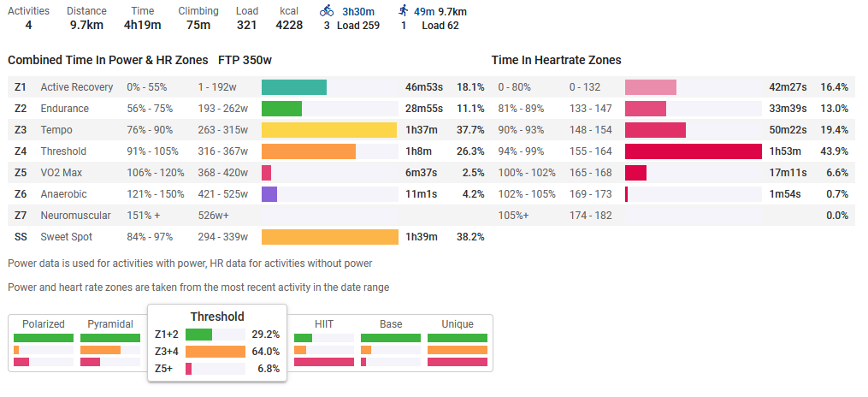Click the purple Z6 Anaerobic power bar
Image resolution: width=868 pixels, height=397 pixels.
pos(269,194)
